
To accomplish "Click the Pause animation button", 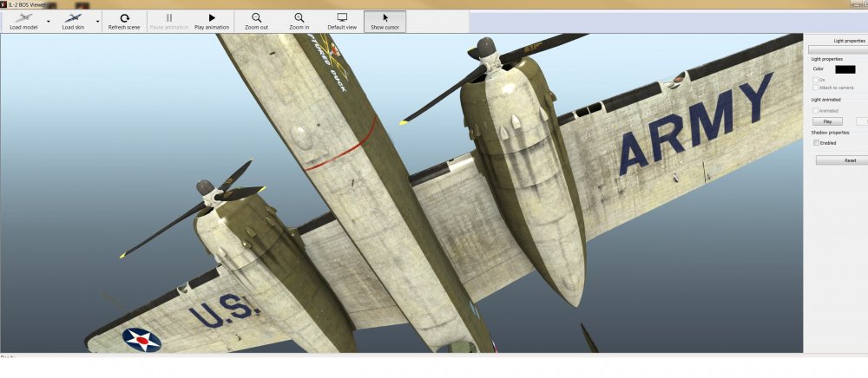I will pyautogui.click(x=168, y=21).
